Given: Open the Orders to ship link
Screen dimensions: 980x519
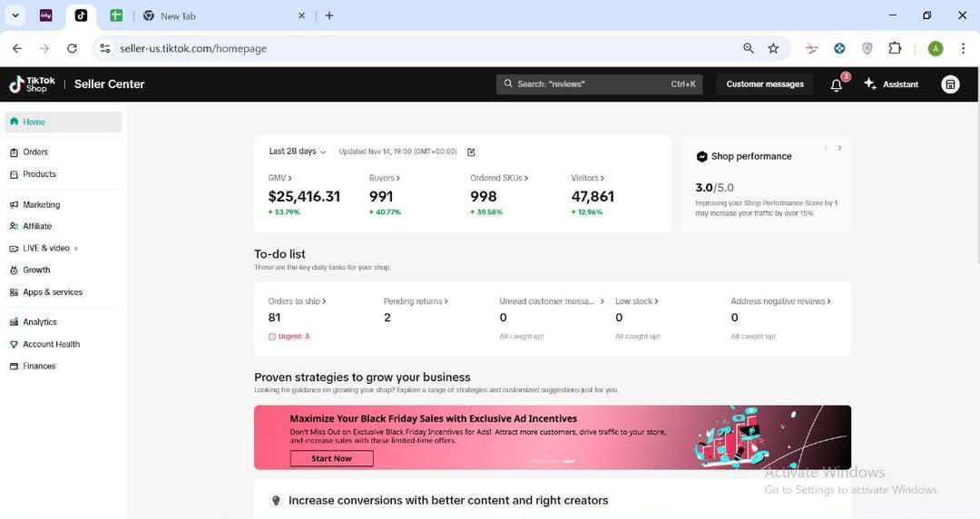Looking at the screenshot, I should 296,301.
